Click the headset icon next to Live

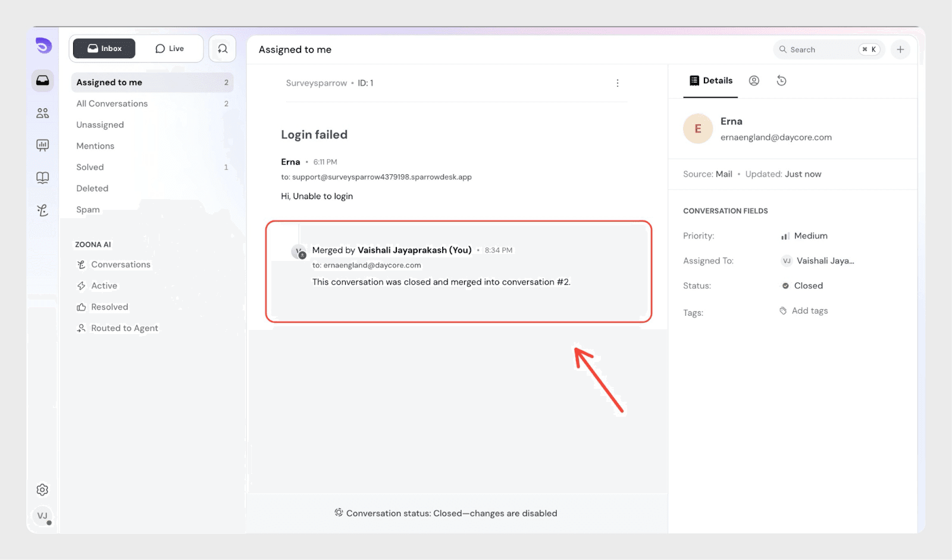[x=223, y=49]
